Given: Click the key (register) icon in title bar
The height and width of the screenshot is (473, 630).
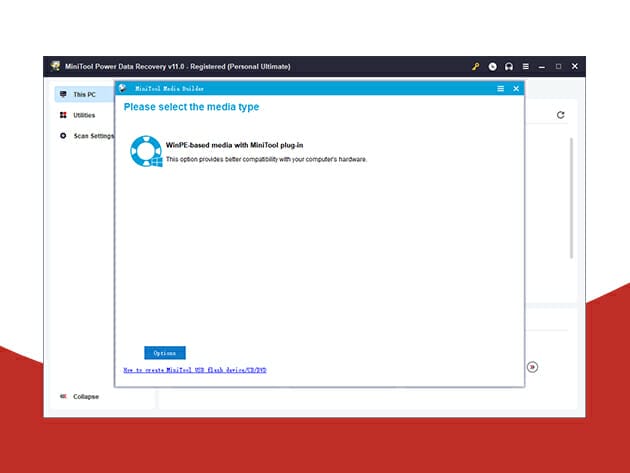Looking at the screenshot, I should pos(476,67).
